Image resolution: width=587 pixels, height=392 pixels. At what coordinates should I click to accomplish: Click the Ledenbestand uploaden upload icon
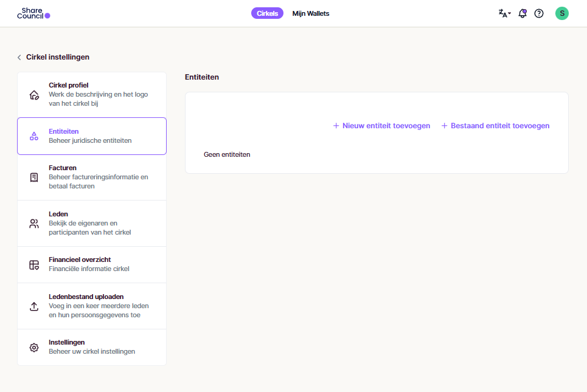[34, 306]
